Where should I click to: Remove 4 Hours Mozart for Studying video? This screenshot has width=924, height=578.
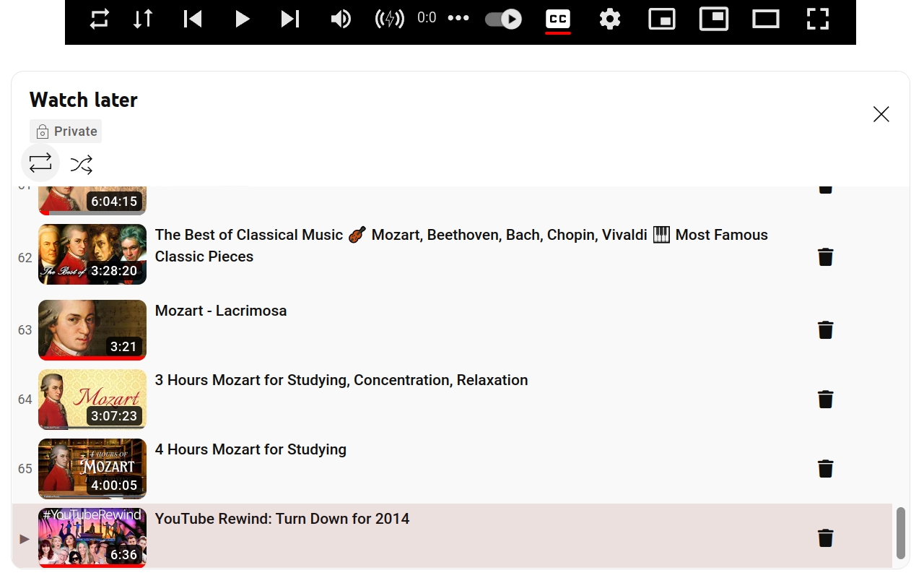[826, 468]
